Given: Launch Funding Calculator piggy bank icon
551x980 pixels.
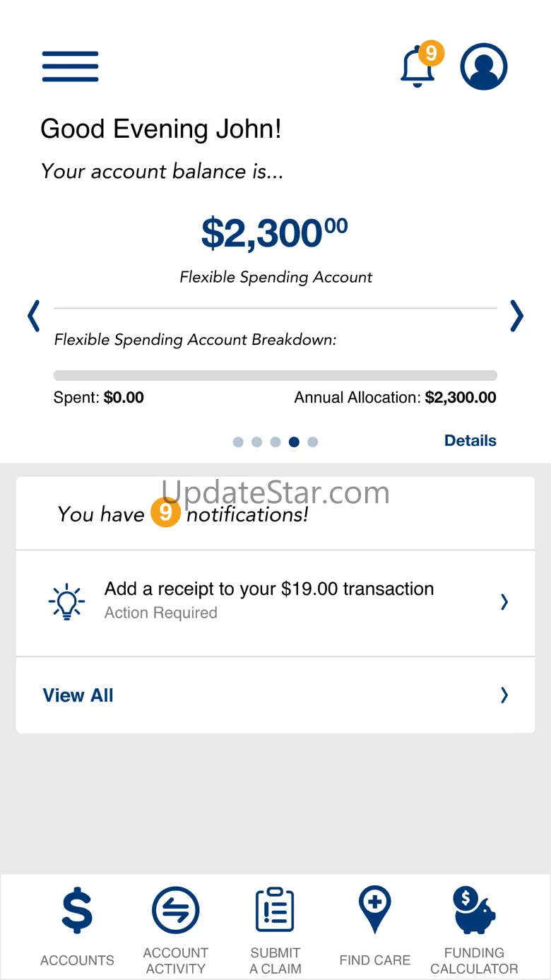Looking at the screenshot, I should click(x=474, y=911).
